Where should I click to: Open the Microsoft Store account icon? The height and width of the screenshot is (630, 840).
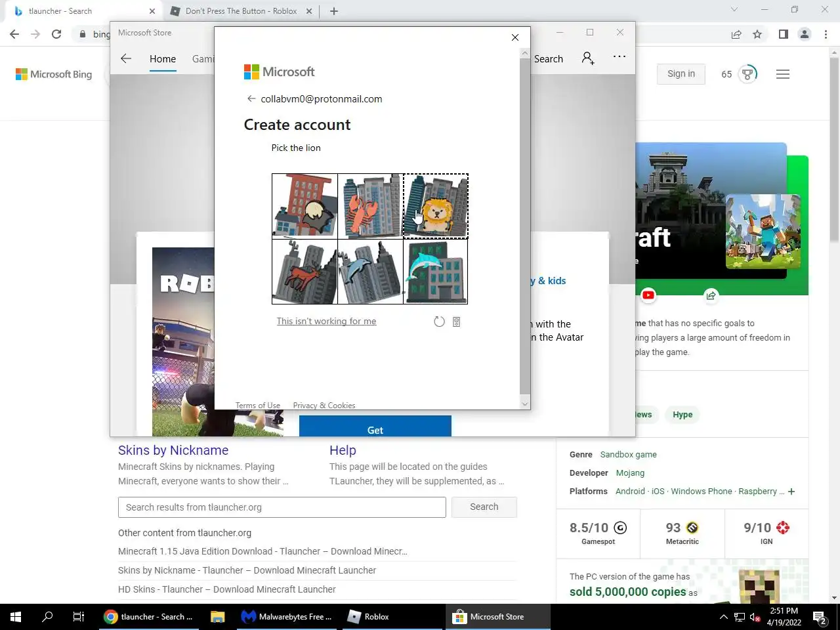588,58
